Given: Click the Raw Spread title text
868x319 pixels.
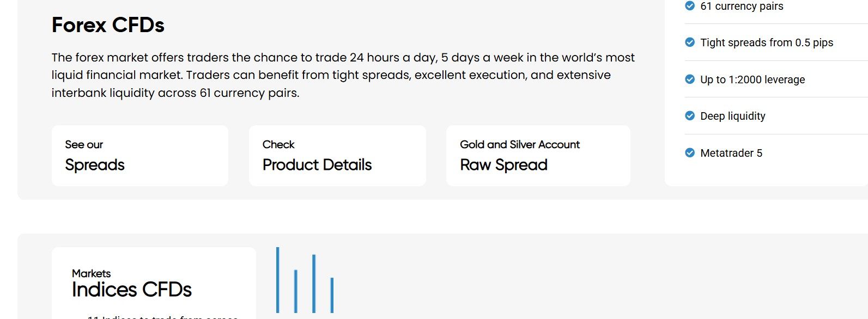Looking at the screenshot, I should tap(503, 165).
